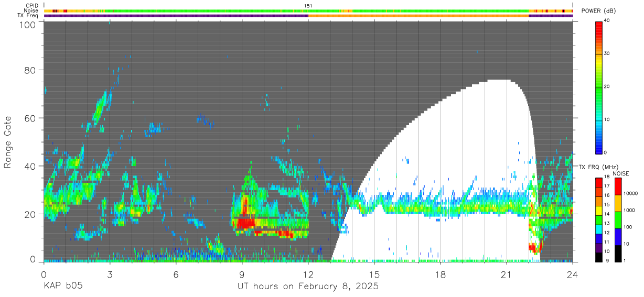The height and width of the screenshot is (297, 644).
Task: Click the 10000 tick on NOISE legend
Action: (630, 194)
